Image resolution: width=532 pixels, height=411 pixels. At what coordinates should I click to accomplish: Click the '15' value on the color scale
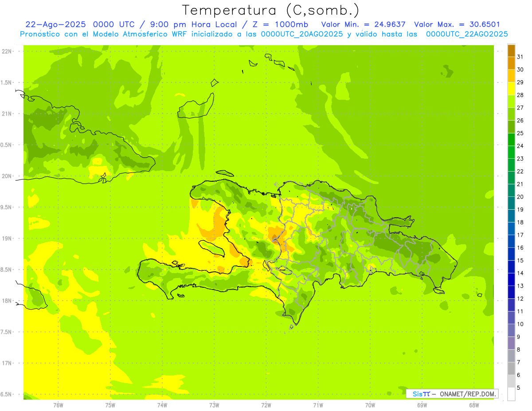(x=520, y=260)
